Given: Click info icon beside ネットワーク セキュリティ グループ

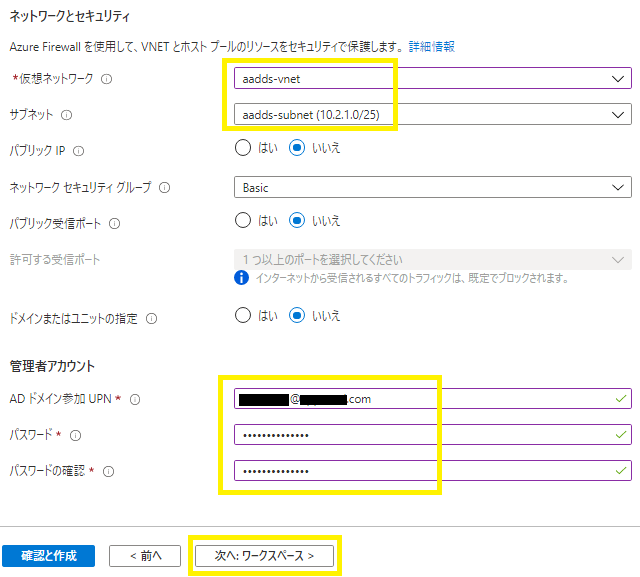Looking at the screenshot, I should (x=164, y=188).
